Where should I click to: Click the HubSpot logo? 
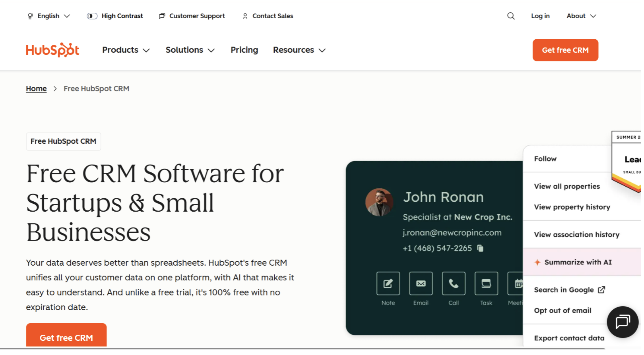coord(52,50)
